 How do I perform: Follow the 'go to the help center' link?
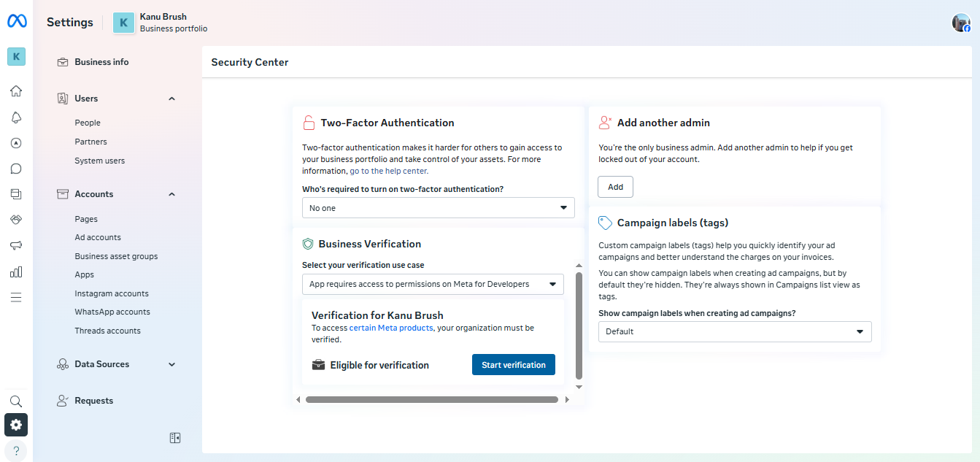coord(389,171)
